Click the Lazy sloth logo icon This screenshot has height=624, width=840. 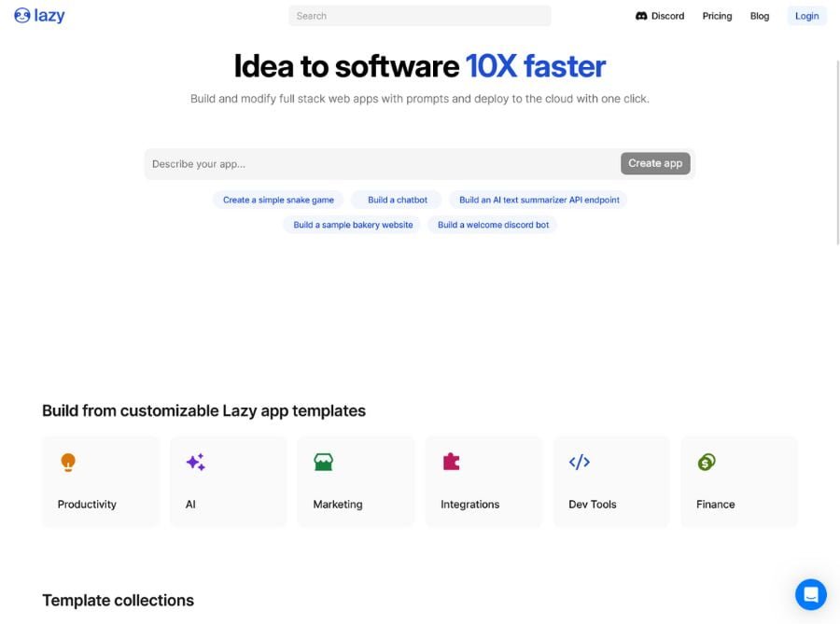(x=22, y=16)
